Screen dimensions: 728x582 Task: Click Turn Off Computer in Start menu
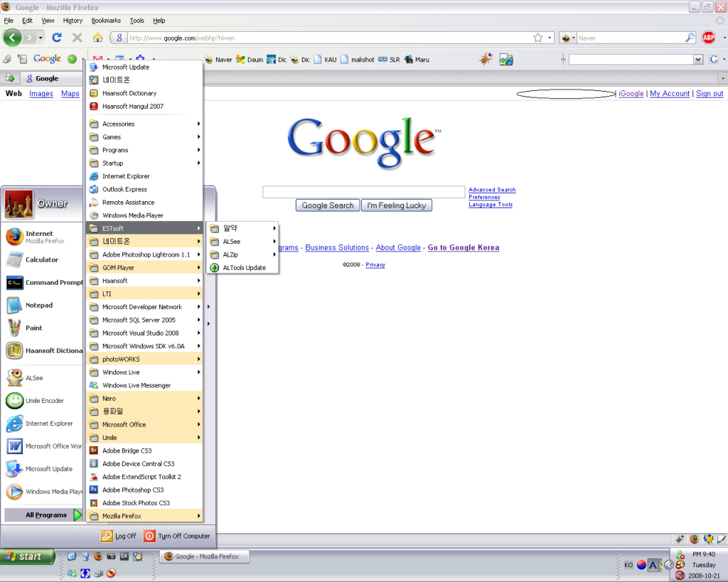tap(177, 536)
